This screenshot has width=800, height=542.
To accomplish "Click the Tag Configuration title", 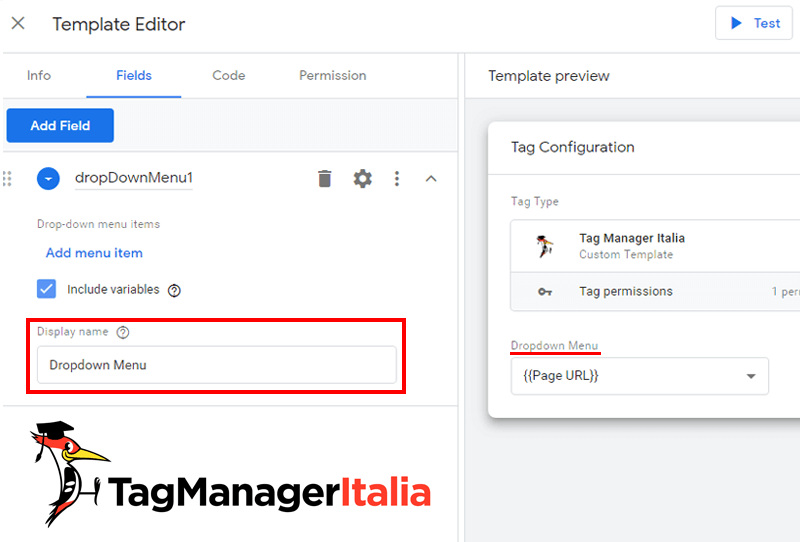I will (572, 147).
